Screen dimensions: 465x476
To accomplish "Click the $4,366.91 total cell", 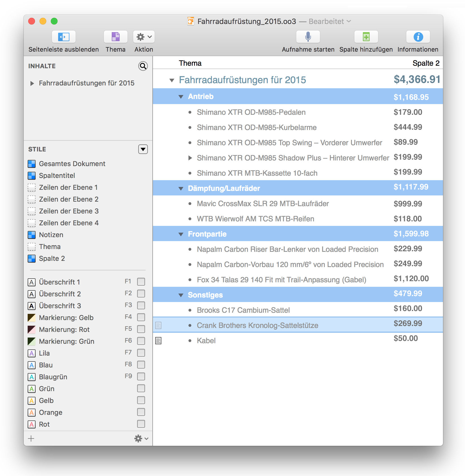I will (417, 80).
